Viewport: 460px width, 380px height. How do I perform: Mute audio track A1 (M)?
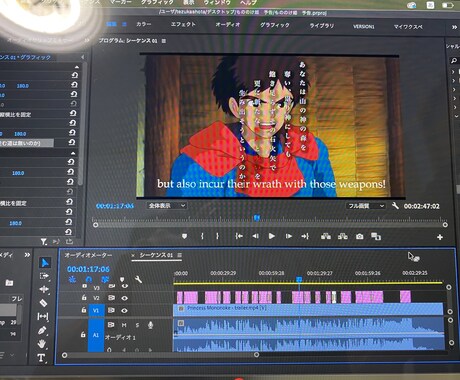(124, 325)
